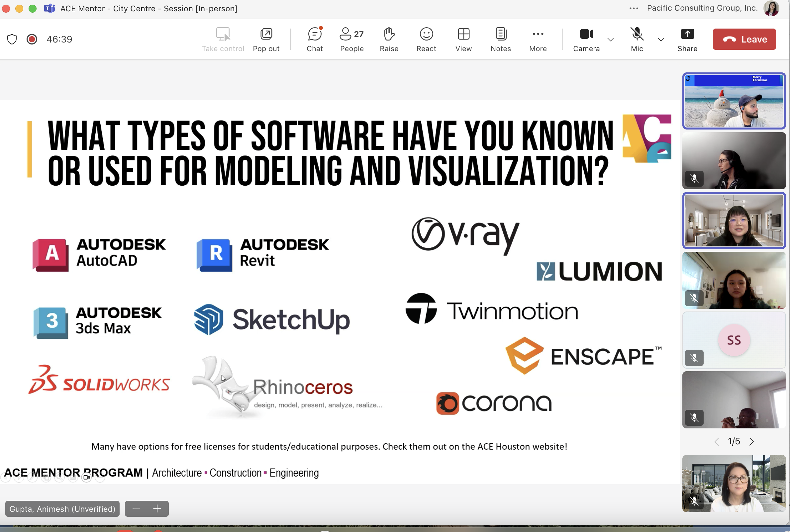The image size is (790, 532).
Task: Go to next participant page arrow
Action: [751, 441]
